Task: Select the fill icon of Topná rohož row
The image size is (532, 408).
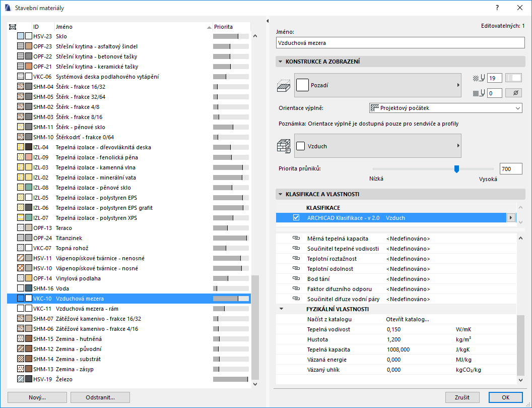Action: (21, 248)
